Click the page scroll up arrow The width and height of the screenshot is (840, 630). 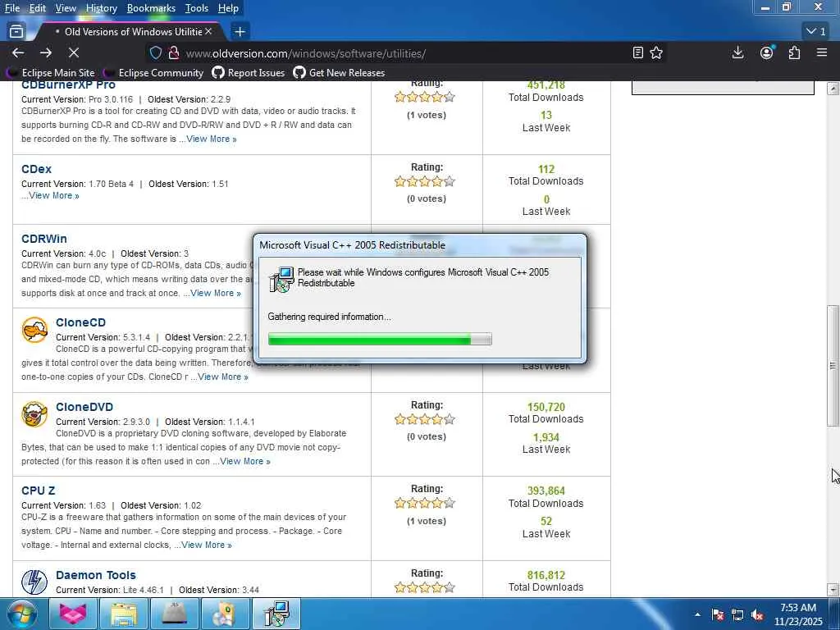coord(833,89)
